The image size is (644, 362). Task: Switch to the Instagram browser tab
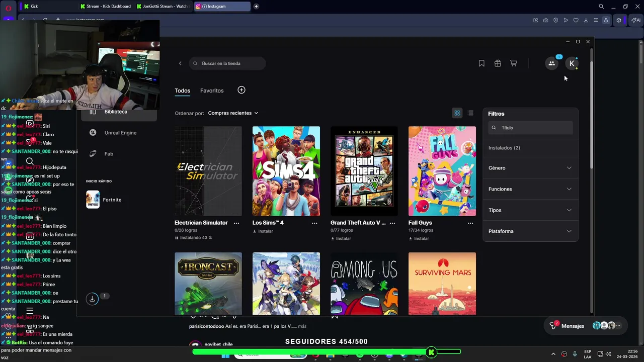[x=221, y=7]
